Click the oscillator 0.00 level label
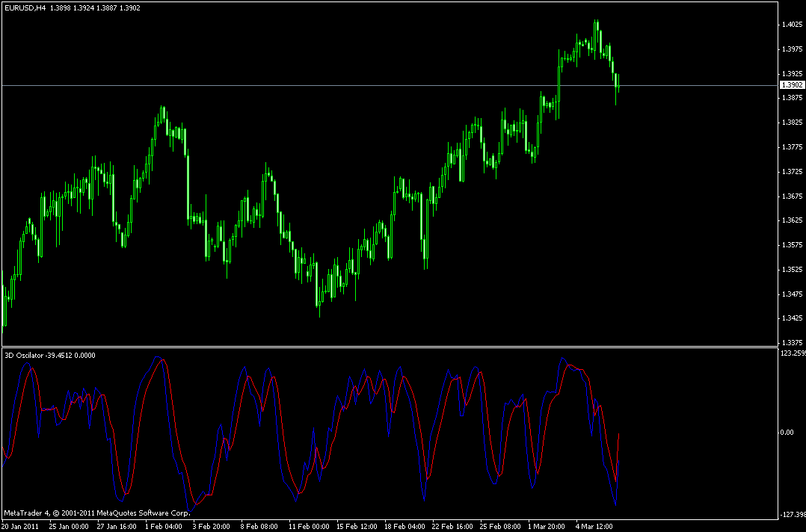806x532 pixels. [787, 433]
